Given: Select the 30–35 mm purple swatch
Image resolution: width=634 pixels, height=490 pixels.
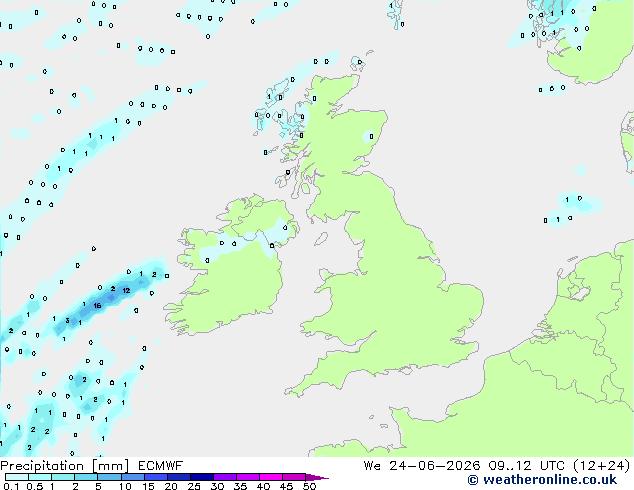Looking at the screenshot, I should point(225,477).
